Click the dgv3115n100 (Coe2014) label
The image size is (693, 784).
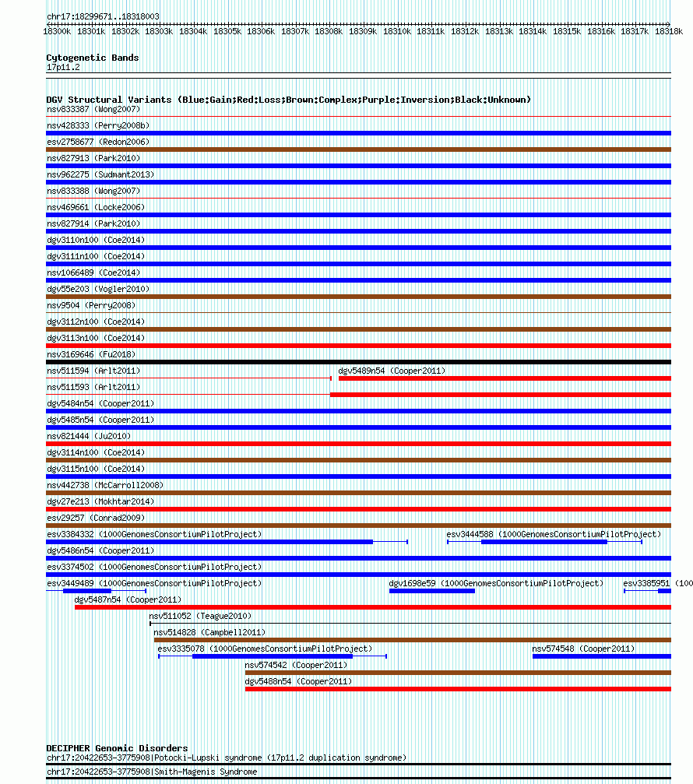tap(96, 469)
